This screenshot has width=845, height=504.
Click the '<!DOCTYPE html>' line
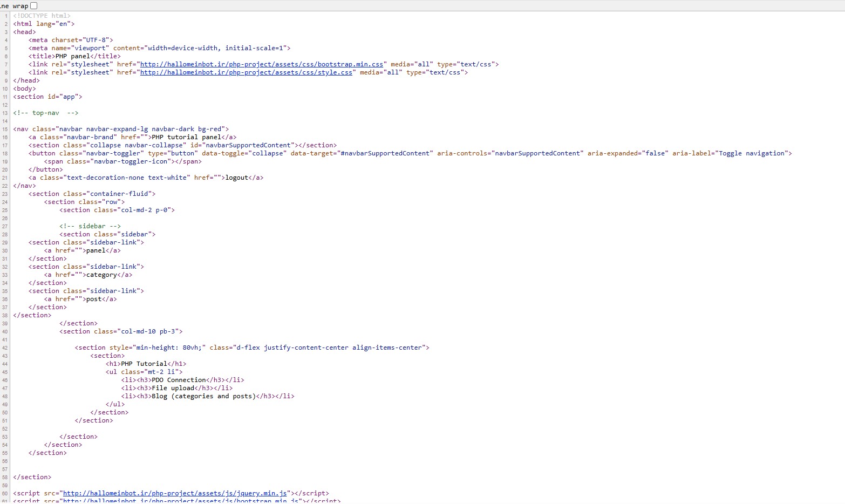(42, 16)
